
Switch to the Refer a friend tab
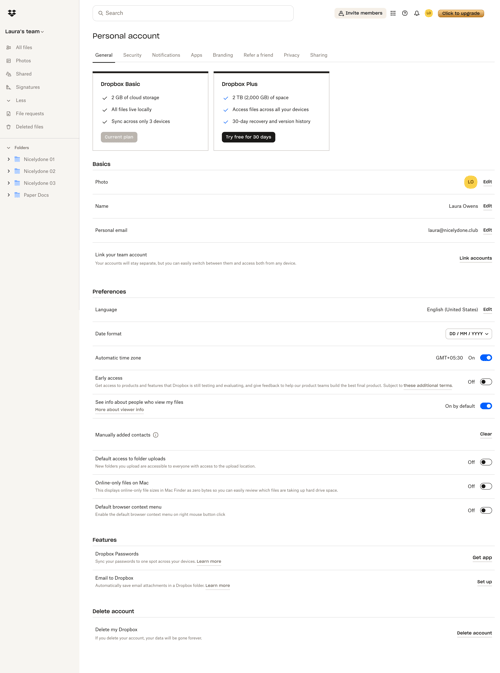point(258,55)
